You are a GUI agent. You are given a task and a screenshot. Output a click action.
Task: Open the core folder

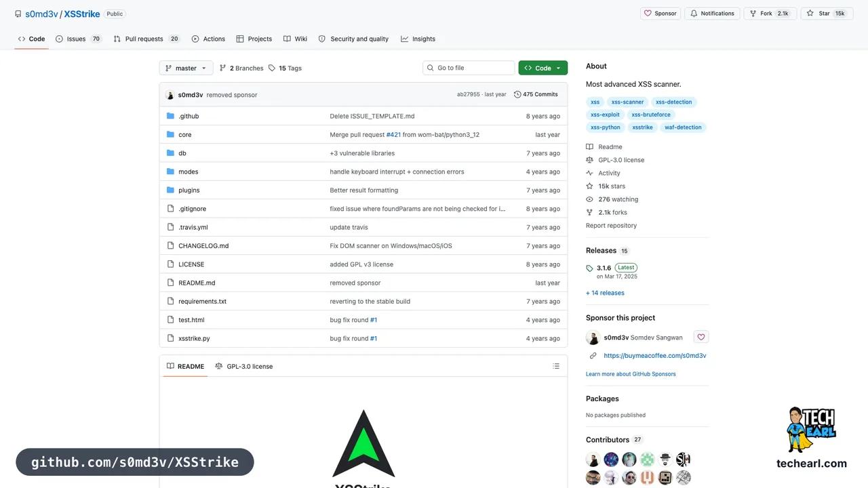184,135
